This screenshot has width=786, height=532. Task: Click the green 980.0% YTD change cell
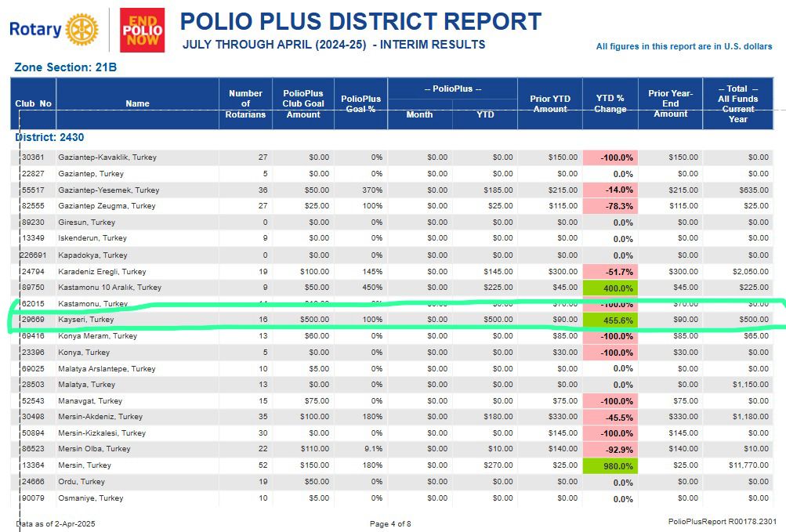pyautogui.click(x=610, y=466)
